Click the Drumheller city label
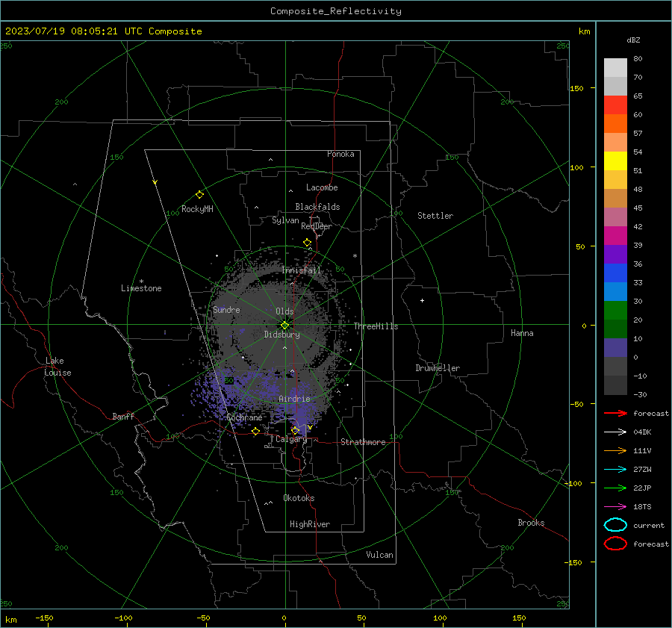Screen dimensions: 672x628 pos(438,368)
